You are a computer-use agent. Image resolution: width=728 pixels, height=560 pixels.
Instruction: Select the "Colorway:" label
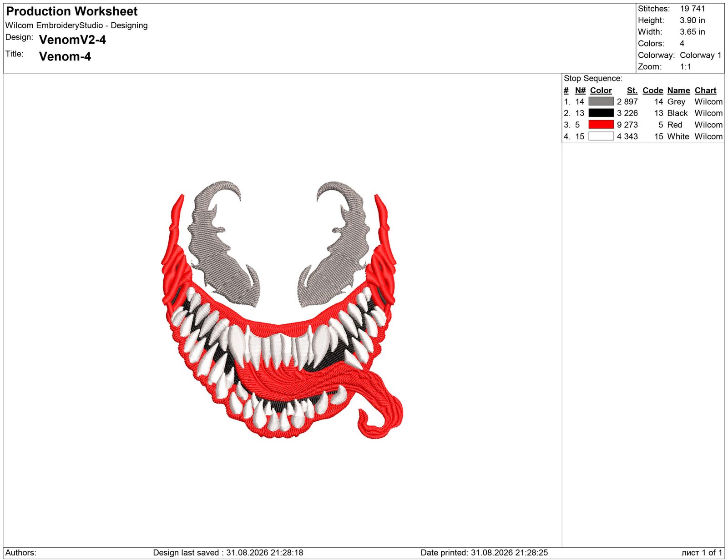tap(657, 55)
